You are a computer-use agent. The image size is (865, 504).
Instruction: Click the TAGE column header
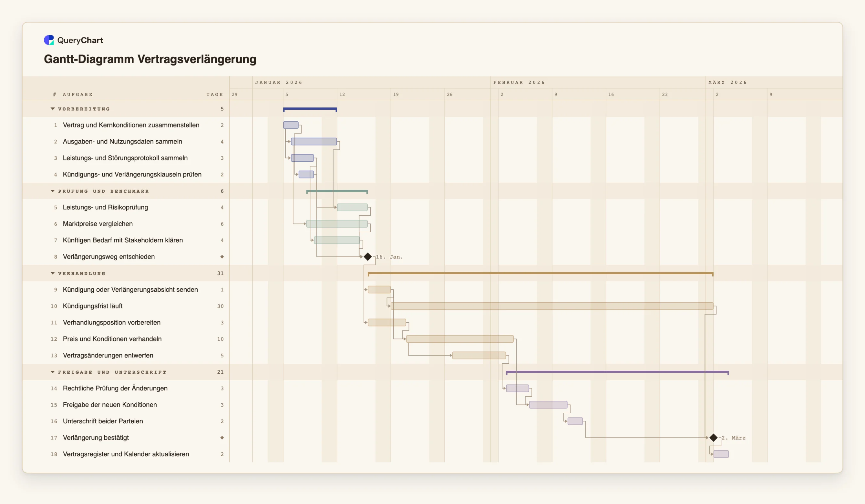(x=214, y=94)
